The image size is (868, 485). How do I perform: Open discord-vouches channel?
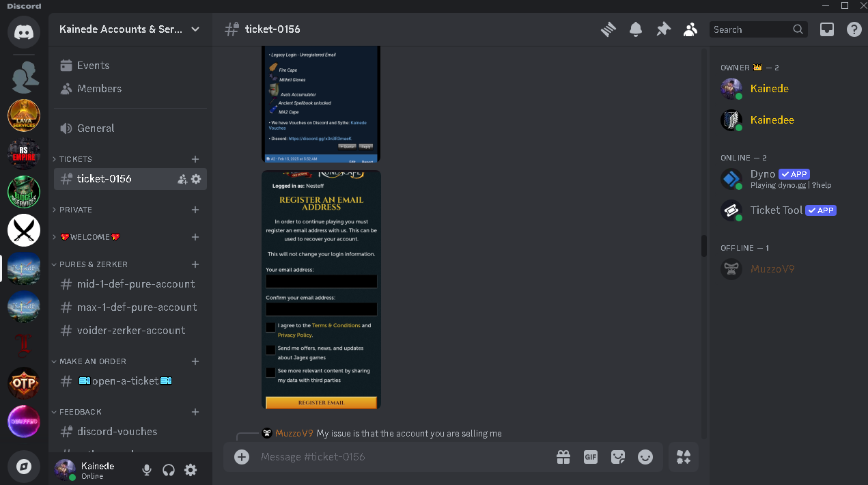point(130,432)
